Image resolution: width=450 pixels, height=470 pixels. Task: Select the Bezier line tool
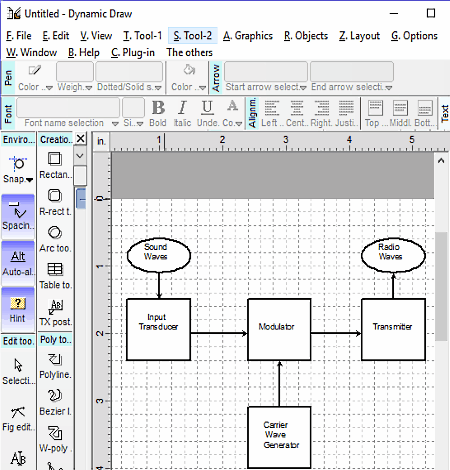coord(55,402)
